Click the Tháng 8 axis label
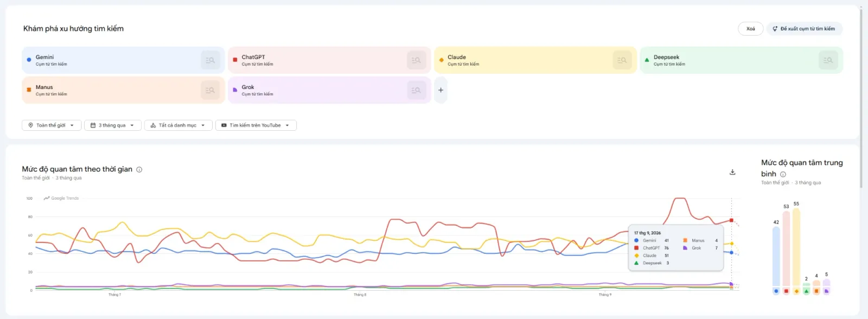Screen dimensions: 868x319 360,295
